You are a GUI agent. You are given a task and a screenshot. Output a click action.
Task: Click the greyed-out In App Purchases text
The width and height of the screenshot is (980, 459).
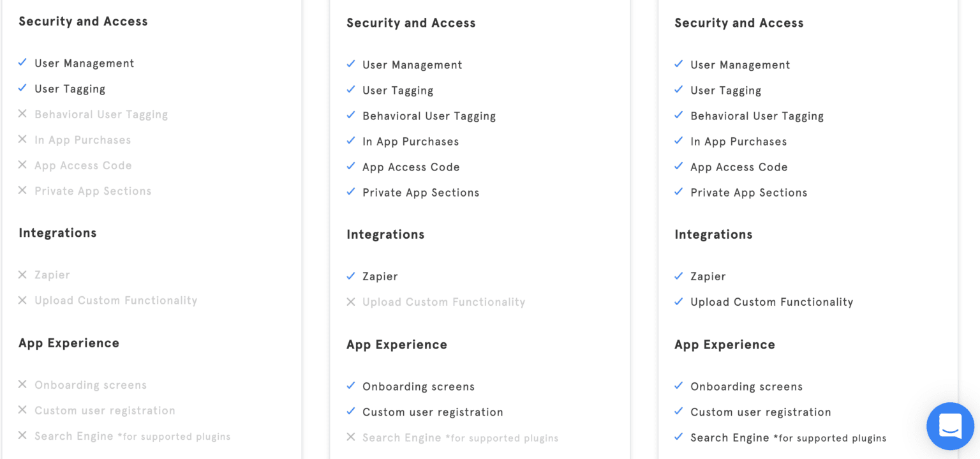tap(82, 140)
